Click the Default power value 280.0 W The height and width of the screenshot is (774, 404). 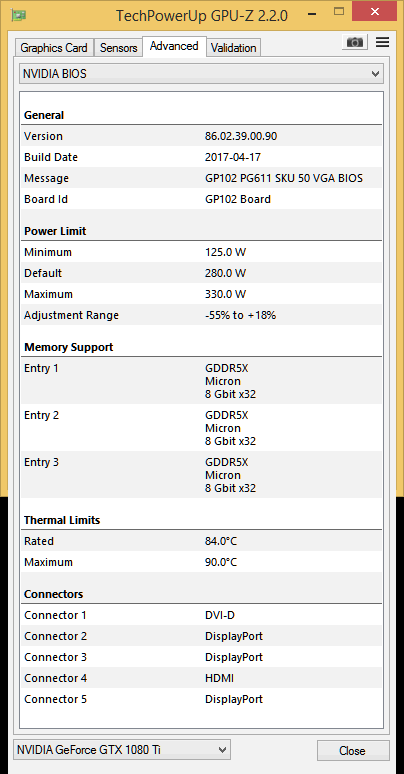(226, 273)
